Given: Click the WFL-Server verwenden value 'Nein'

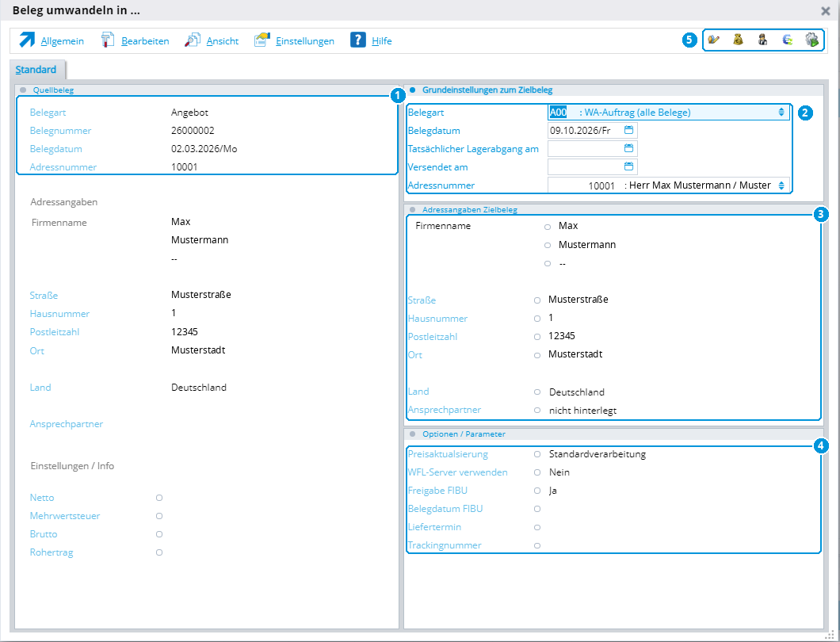Looking at the screenshot, I should (559, 472).
